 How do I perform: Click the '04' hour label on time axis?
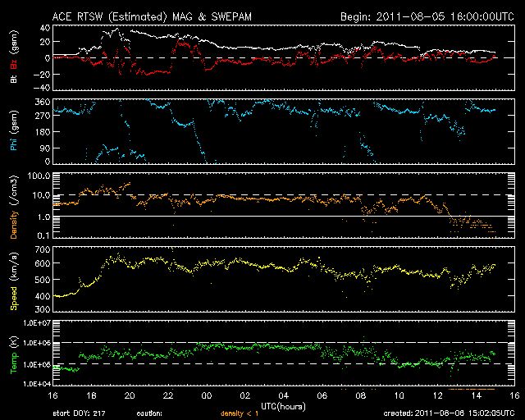284,395
